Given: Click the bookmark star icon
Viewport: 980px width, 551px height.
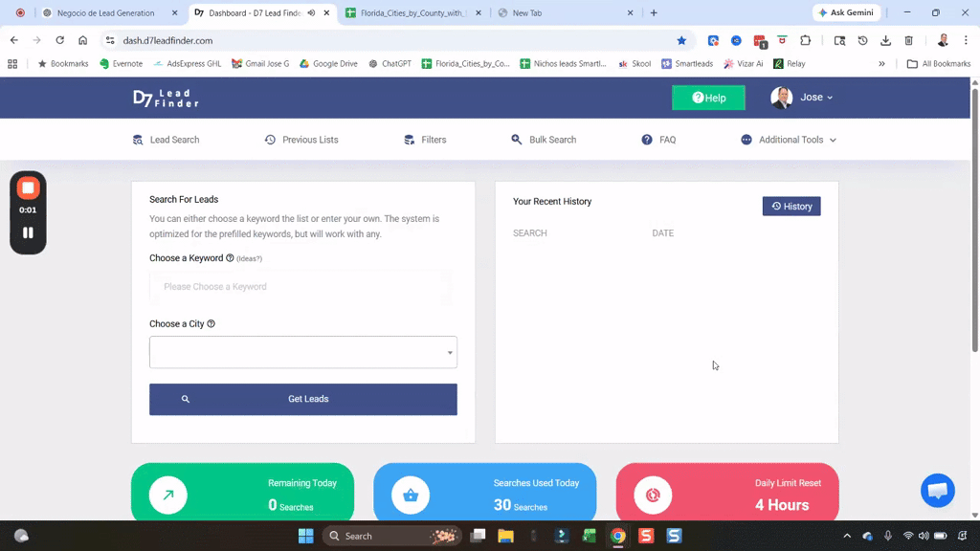Looking at the screenshot, I should tap(681, 40).
